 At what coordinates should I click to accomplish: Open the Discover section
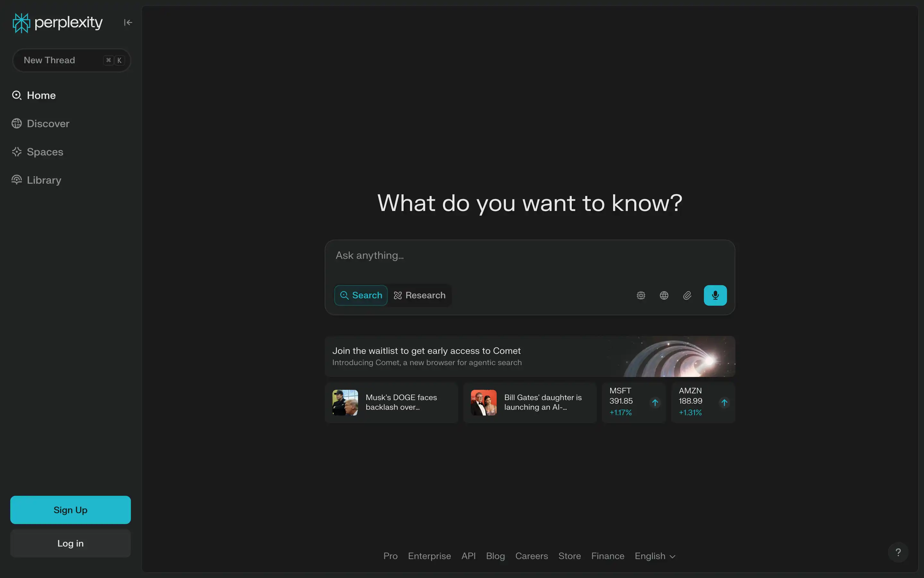click(x=40, y=124)
